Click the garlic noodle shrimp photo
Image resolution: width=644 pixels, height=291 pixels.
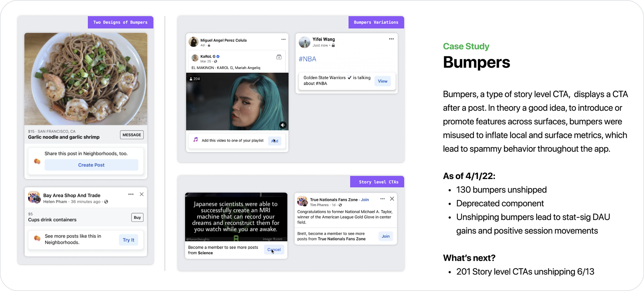point(86,79)
